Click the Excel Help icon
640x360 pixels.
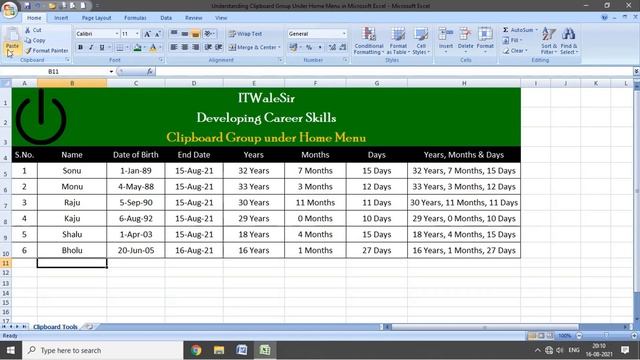[604, 18]
